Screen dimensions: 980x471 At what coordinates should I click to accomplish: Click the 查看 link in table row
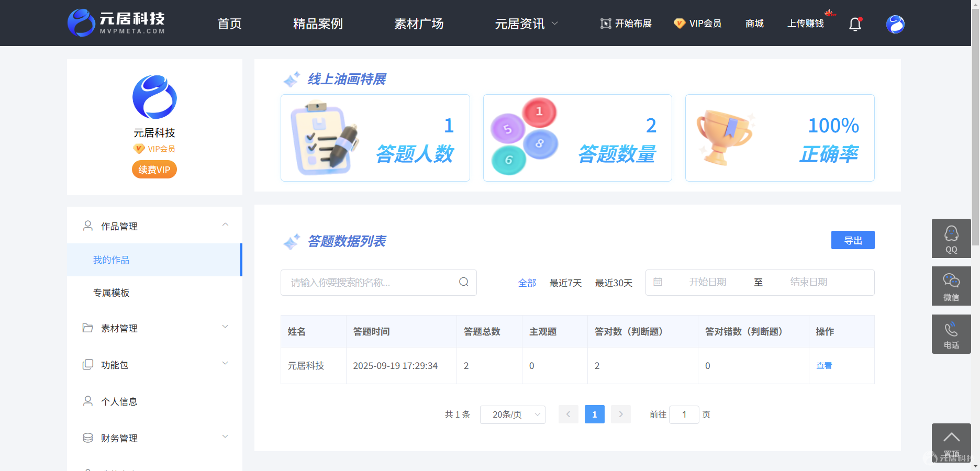point(824,366)
